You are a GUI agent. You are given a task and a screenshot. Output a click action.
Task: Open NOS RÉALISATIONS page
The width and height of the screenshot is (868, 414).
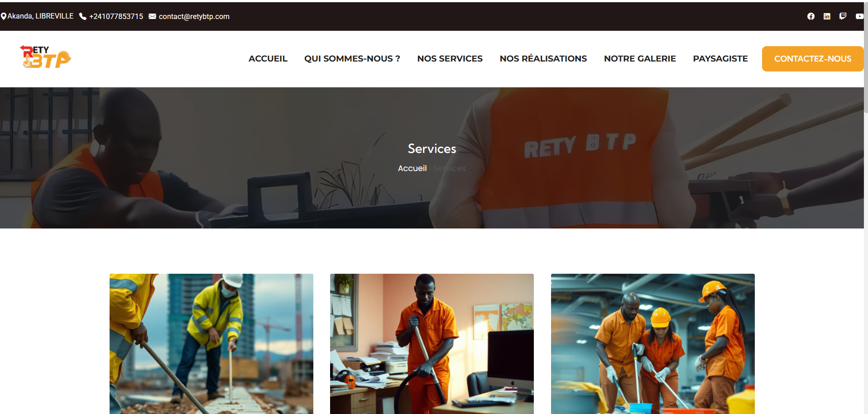[543, 59]
